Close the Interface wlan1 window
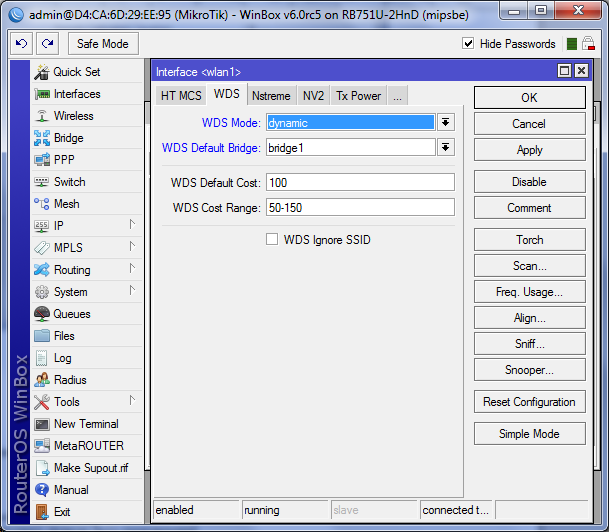This screenshot has height=532, width=609. 581,71
